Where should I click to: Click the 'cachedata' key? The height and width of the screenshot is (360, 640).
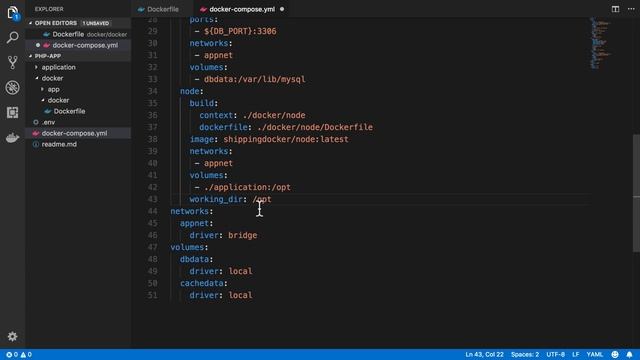coord(202,283)
